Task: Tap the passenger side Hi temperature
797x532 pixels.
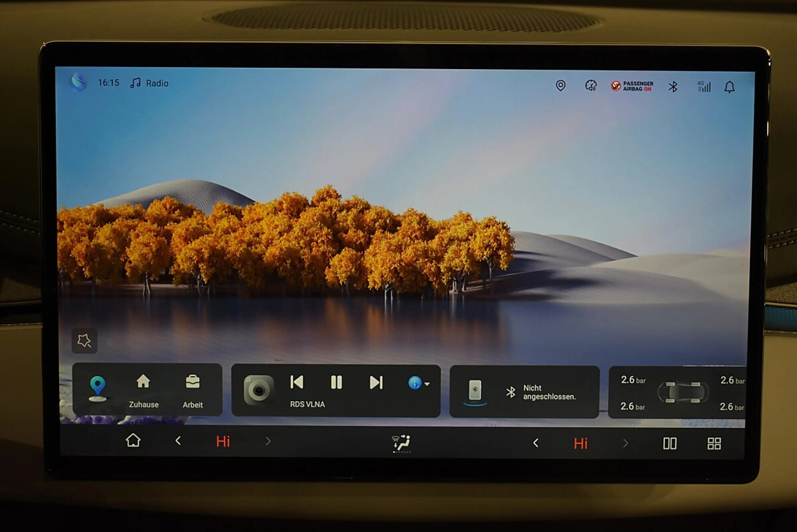Action: point(581,444)
